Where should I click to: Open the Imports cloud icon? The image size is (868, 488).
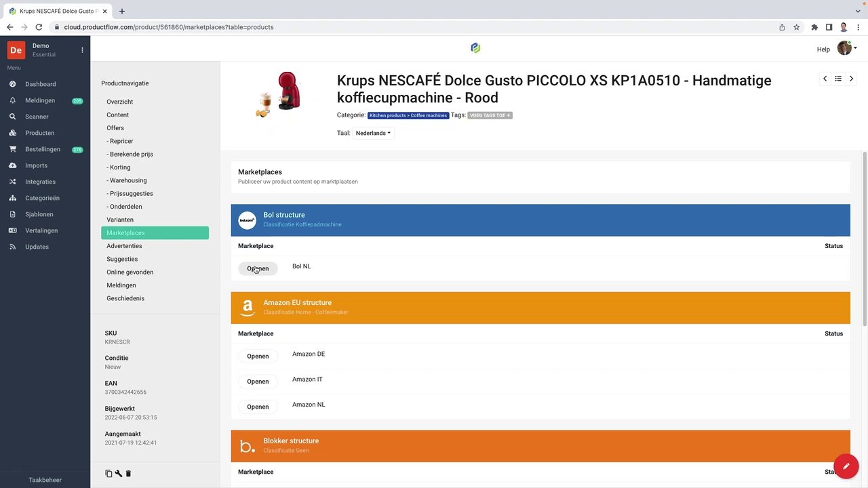[x=12, y=165]
